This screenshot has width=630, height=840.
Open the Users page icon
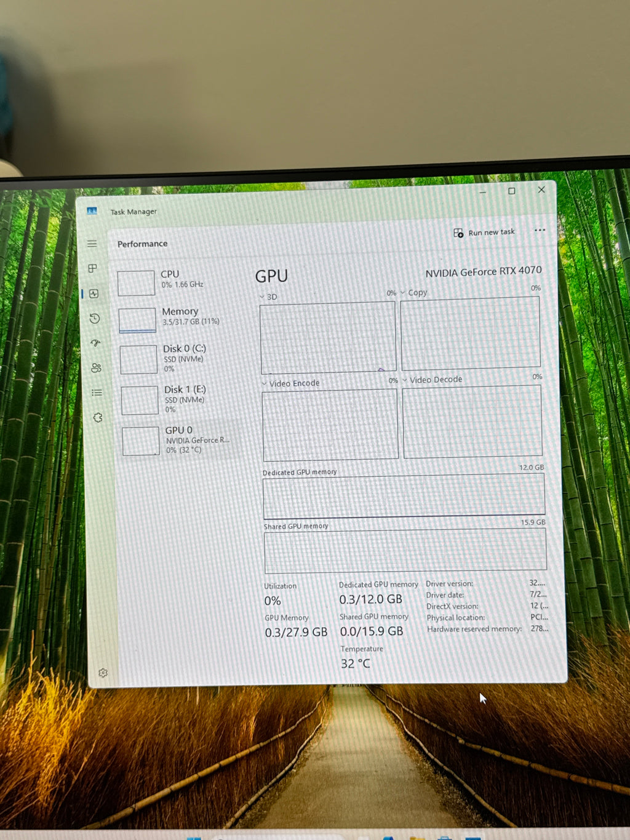pyautogui.click(x=96, y=368)
